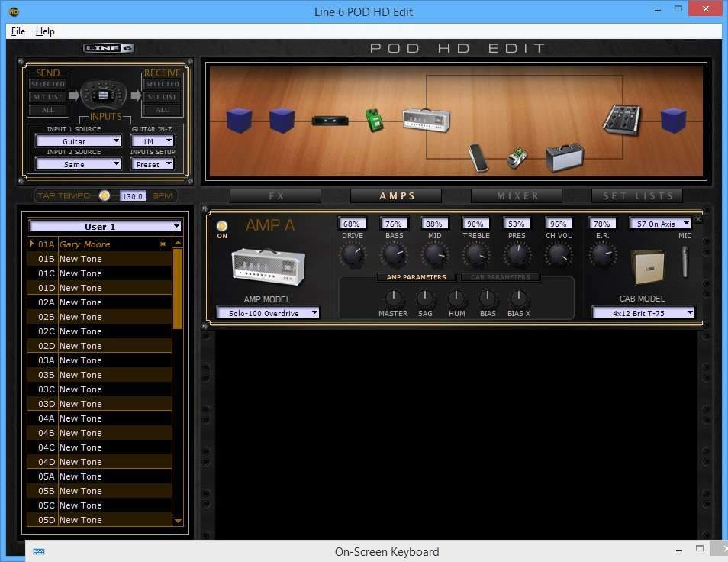Toggle the AMP A ON power button
This screenshot has height=562, width=728.
coord(222,226)
